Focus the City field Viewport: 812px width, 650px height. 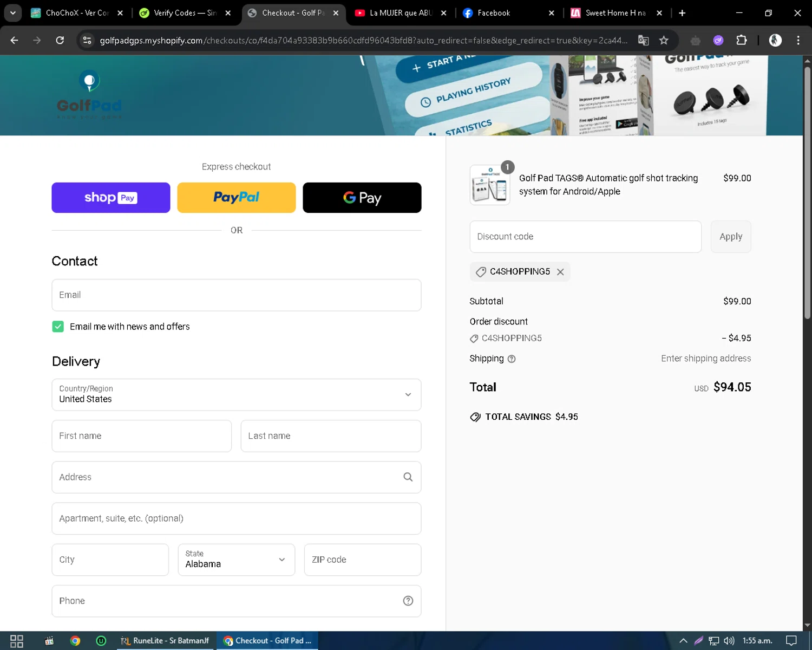pos(110,560)
